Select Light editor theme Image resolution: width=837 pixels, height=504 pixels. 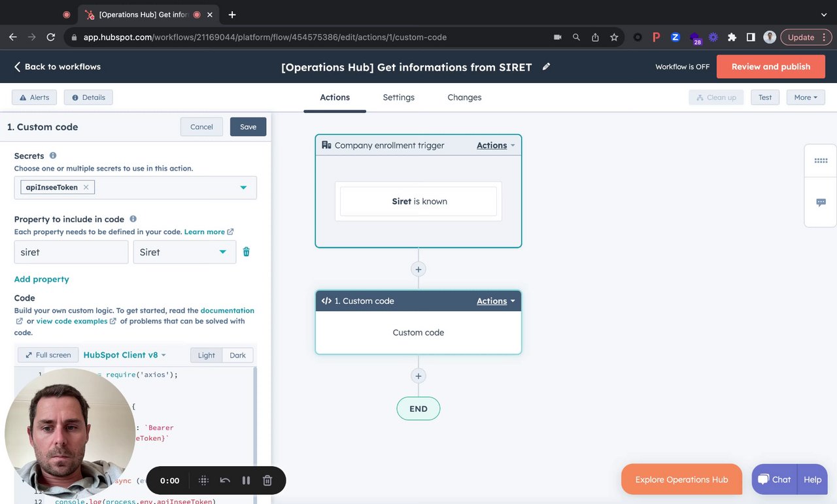point(206,356)
